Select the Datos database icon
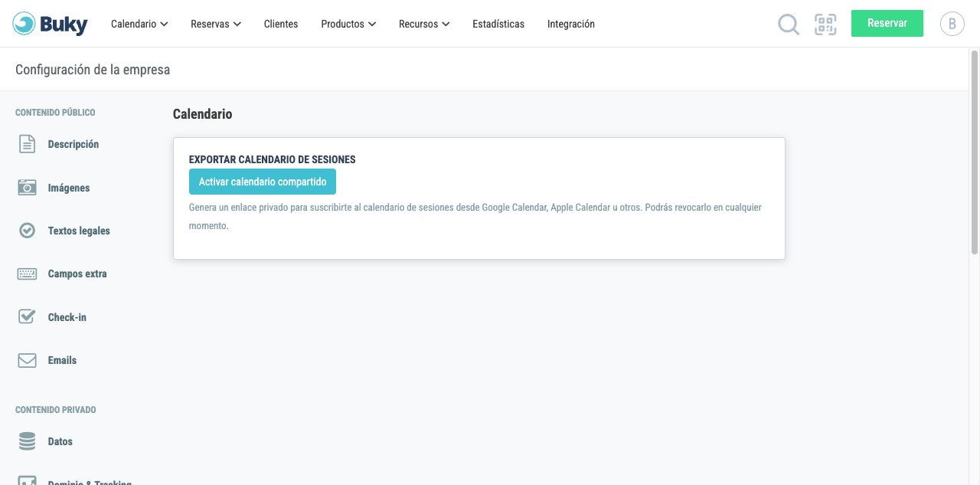This screenshot has width=980, height=485. tap(27, 441)
